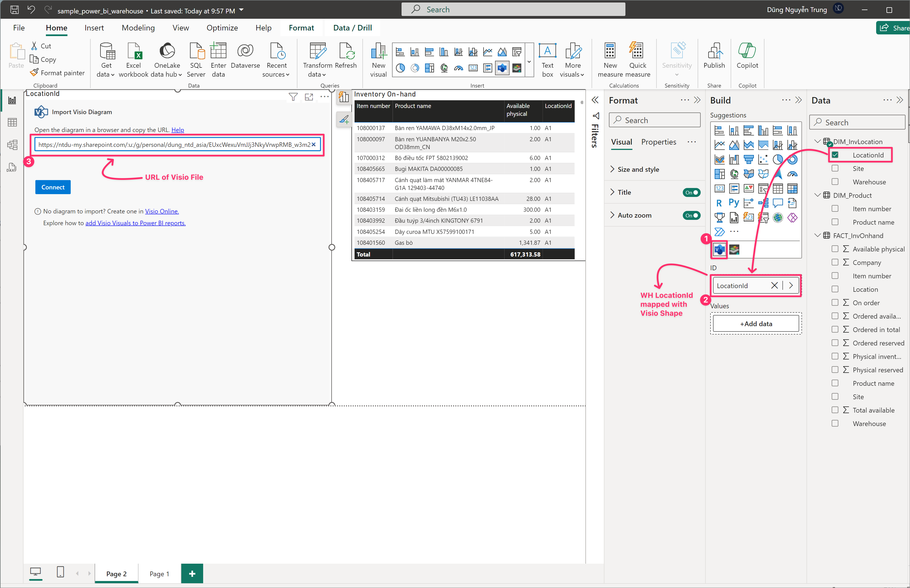Check the Available physical field checkbox
Screen dimensions: 910x588
coord(835,249)
